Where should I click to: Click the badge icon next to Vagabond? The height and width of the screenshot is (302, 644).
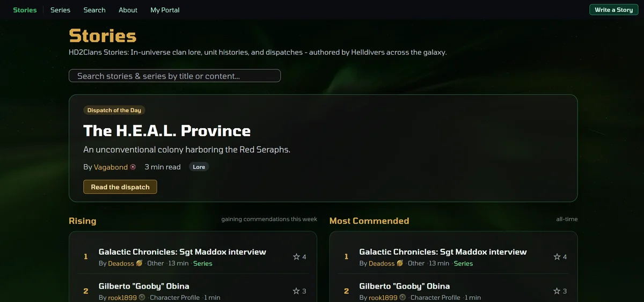133,167
